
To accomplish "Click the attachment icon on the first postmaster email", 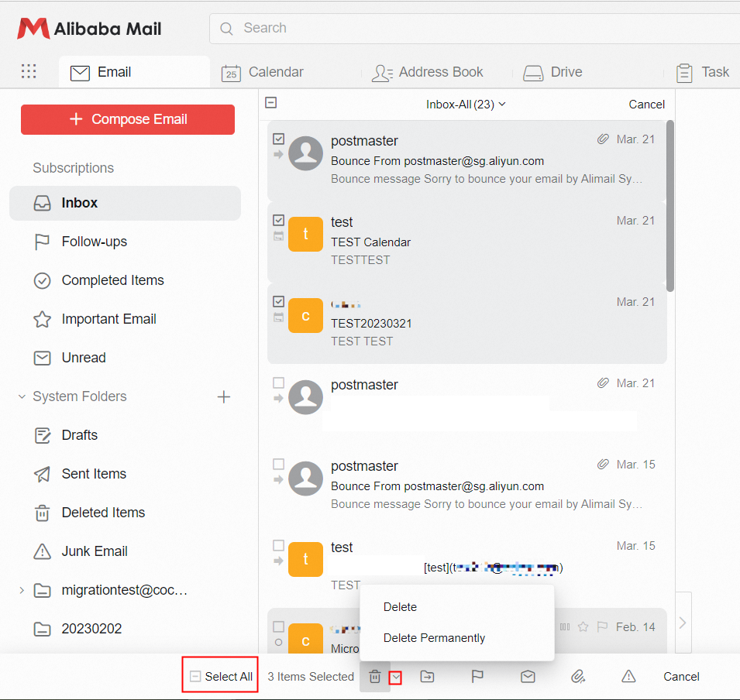I will click(603, 139).
